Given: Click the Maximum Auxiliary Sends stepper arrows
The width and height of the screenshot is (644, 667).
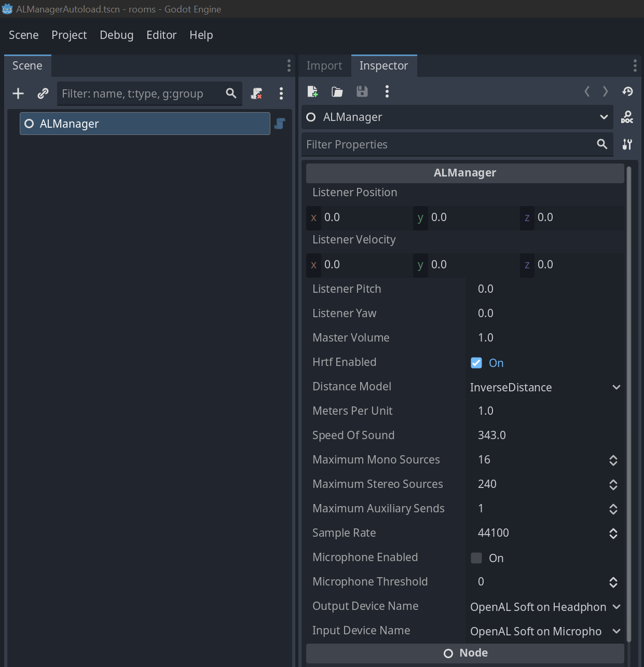Looking at the screenshot, I should (x=613, y=509).
